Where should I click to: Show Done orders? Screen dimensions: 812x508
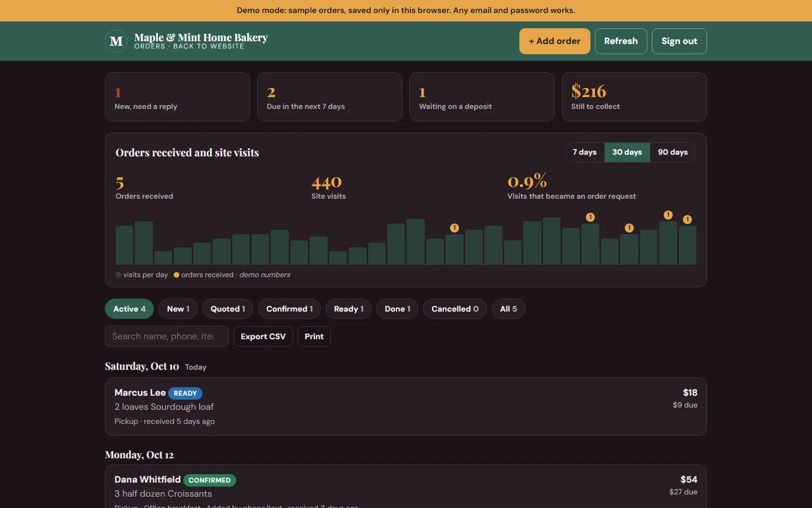click(398, 309)
